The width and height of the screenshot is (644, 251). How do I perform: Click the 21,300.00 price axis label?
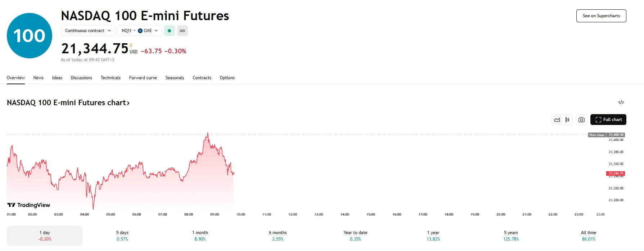tap(616, 200)
